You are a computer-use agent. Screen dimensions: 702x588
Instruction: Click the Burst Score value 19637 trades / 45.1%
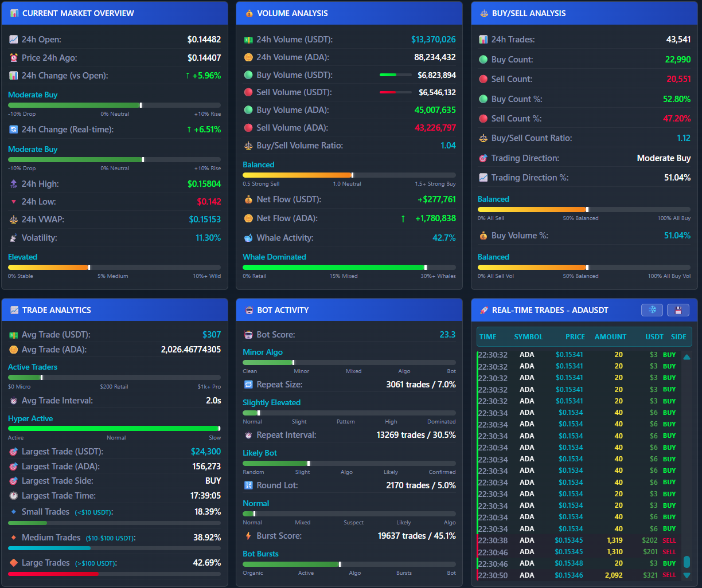click(417, 536)
